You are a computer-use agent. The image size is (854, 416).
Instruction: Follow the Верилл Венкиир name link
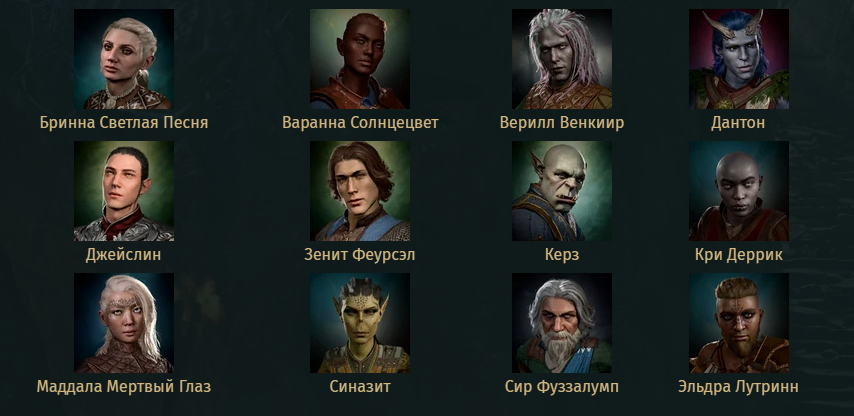(x=562, y=123)
